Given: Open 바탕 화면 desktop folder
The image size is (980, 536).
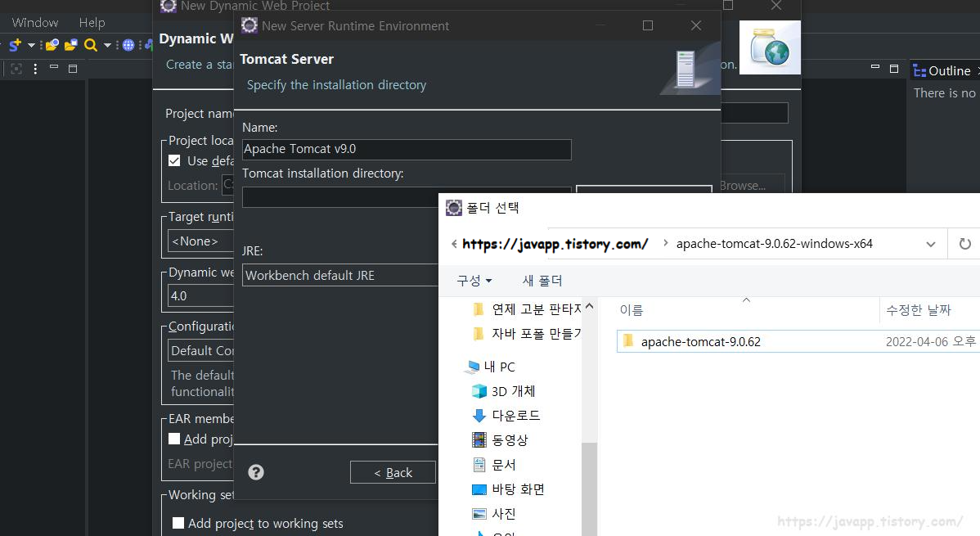Looking at the screenshot, I should click(508, 489).
